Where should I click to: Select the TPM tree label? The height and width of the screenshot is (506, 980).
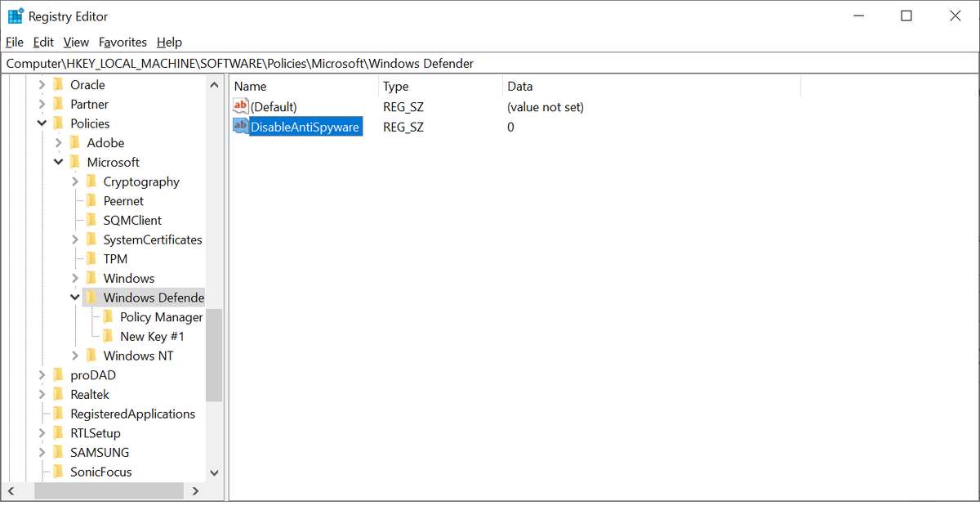click(115, 259)
